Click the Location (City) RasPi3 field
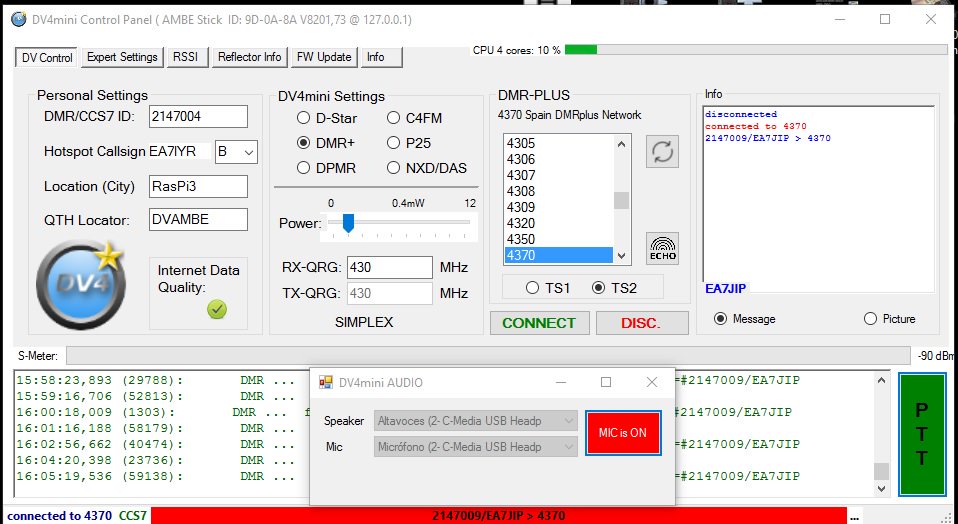Screen dimensions: 958x524 click(198, 186)
